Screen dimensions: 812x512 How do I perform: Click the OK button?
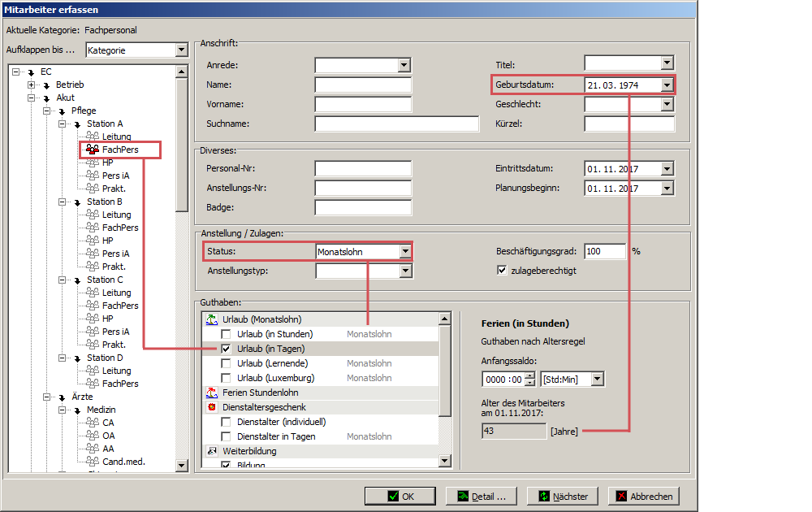[x=400, y=496]
